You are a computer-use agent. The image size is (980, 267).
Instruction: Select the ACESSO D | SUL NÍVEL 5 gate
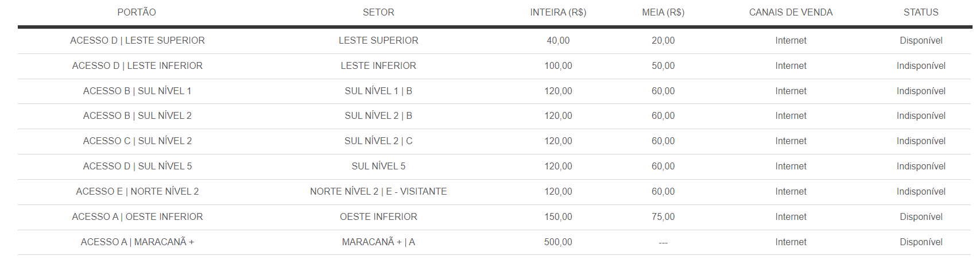point(137,167)
